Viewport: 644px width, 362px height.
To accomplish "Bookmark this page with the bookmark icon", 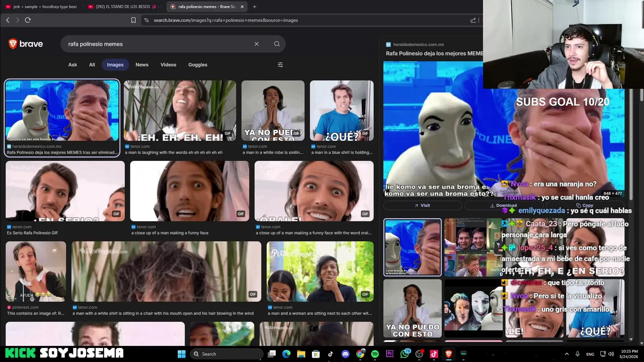I will pos(133,20).
